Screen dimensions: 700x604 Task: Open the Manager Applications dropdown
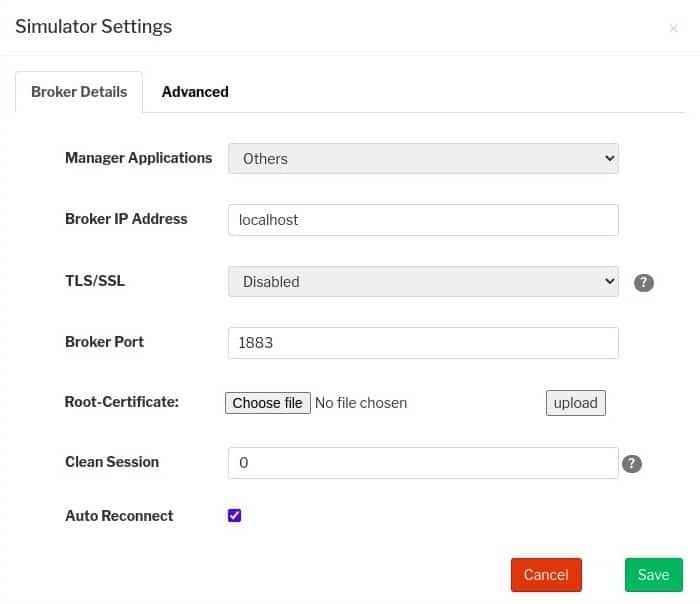[x=423, y=158]
